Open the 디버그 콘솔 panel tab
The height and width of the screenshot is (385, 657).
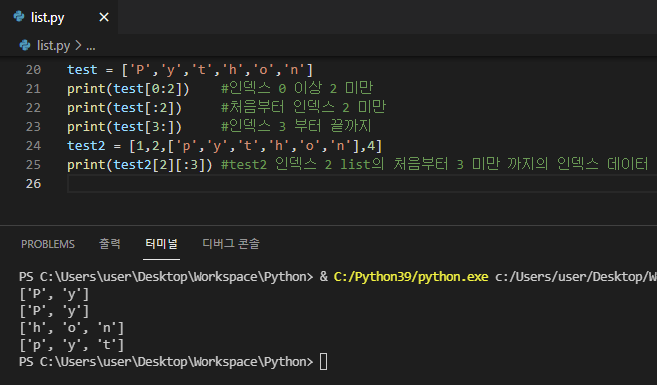(231, 243)
